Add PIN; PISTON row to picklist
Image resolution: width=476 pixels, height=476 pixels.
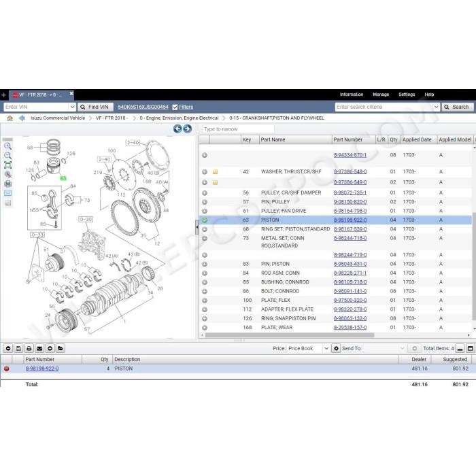click(x=205, y=264)
